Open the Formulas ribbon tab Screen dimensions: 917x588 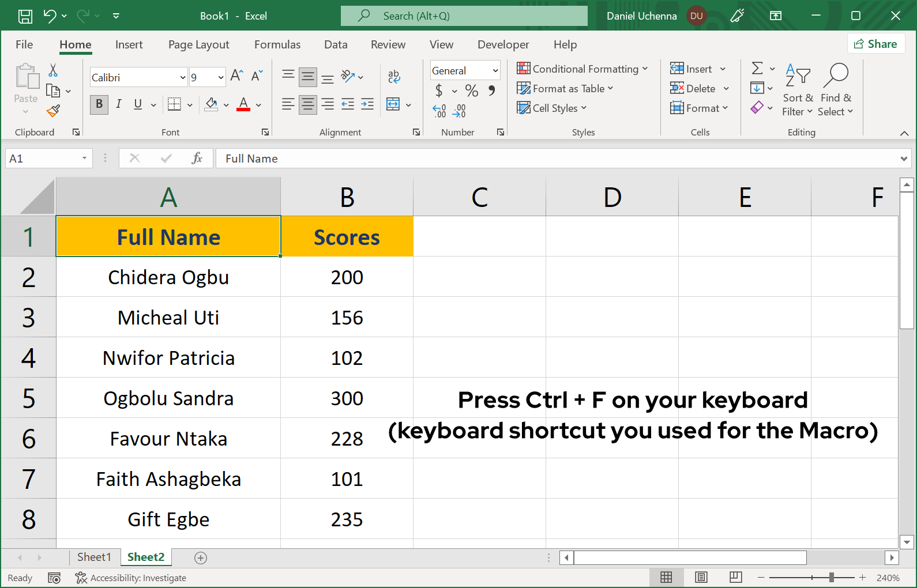pos(277,44)
